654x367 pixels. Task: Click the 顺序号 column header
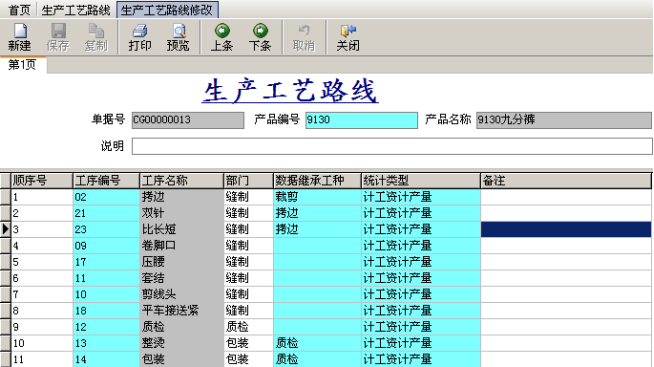42,181
